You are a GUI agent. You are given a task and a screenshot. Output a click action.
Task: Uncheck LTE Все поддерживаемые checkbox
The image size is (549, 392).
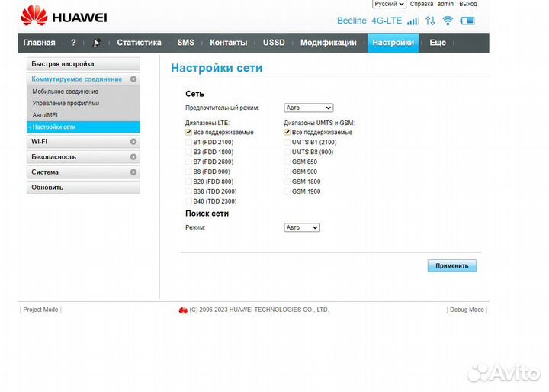coord(189,133)
